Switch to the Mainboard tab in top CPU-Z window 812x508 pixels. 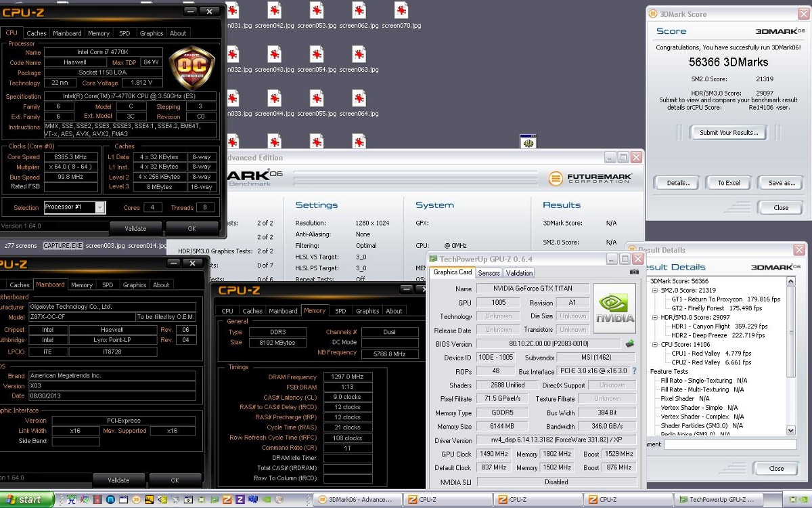pyautogui.click(x=67, y=33)
